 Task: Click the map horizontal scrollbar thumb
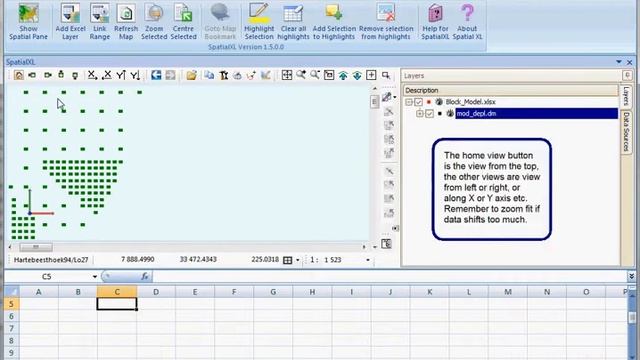tap(36, 247)
